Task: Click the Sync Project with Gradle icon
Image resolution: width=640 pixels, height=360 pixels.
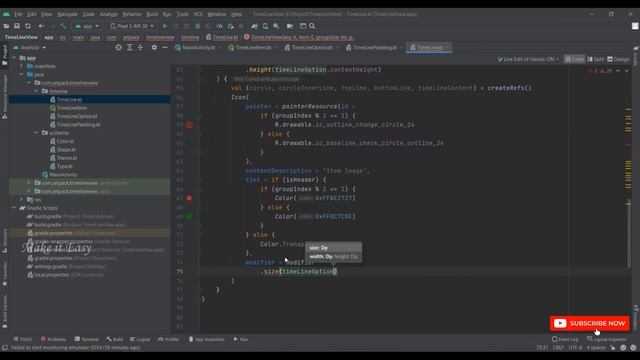Action: coord(255,26)
